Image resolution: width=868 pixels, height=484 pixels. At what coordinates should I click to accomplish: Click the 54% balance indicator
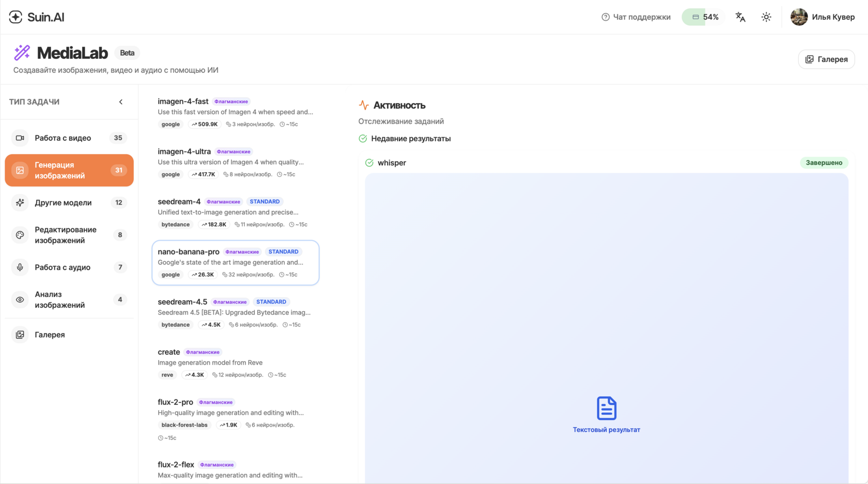703,17
